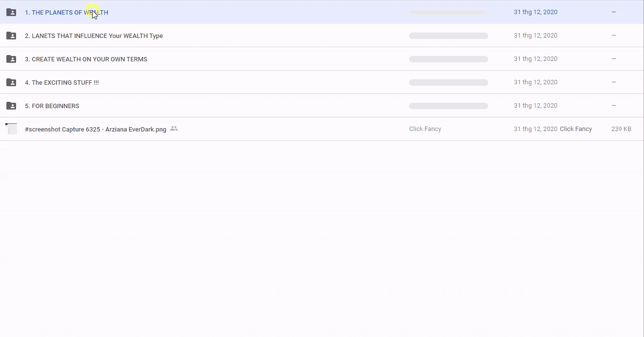This screenshot has width=644, height=337.
Task: Click the folder icon for The EXCITING STUFF !!!
Action: [11, 82]
